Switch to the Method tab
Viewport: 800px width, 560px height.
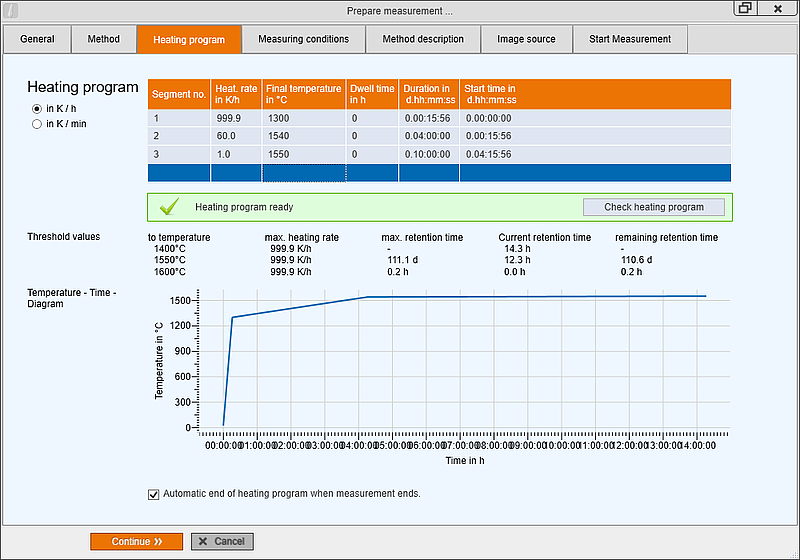click(104, 39)
